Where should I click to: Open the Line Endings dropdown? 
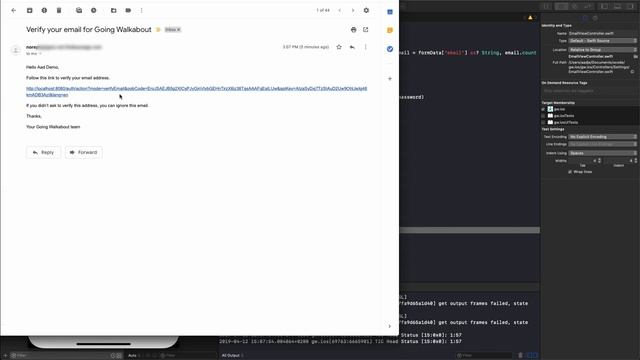602,144
